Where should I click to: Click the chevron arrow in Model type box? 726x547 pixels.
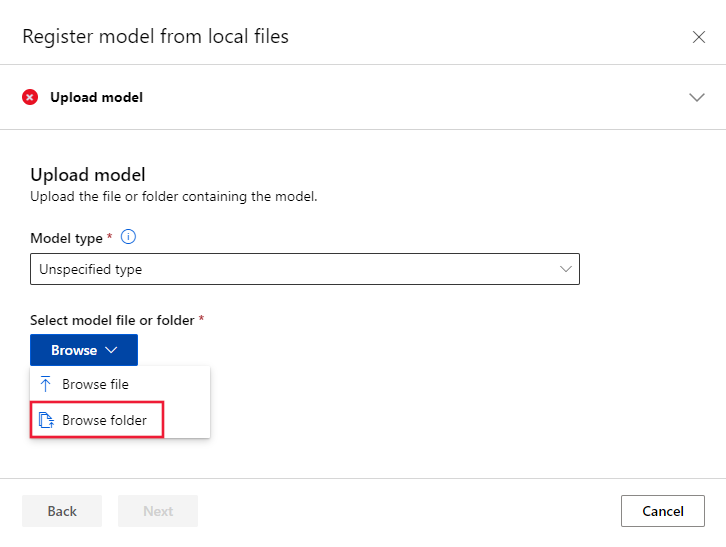coord(566,269)
